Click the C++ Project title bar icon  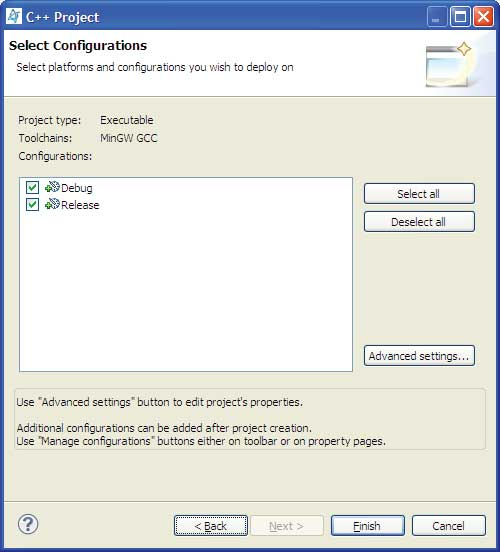pyautogui.click(x=14, y=17)
